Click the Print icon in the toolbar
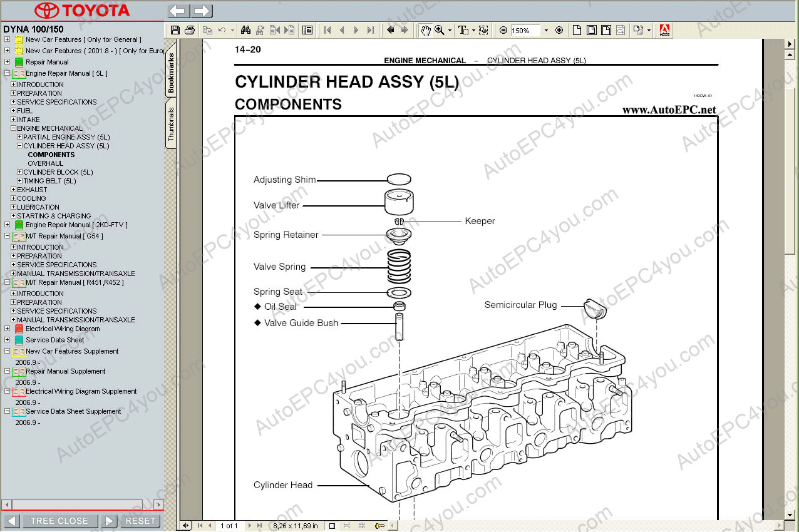This screenshot has width=799, height=532. (190, 30)
